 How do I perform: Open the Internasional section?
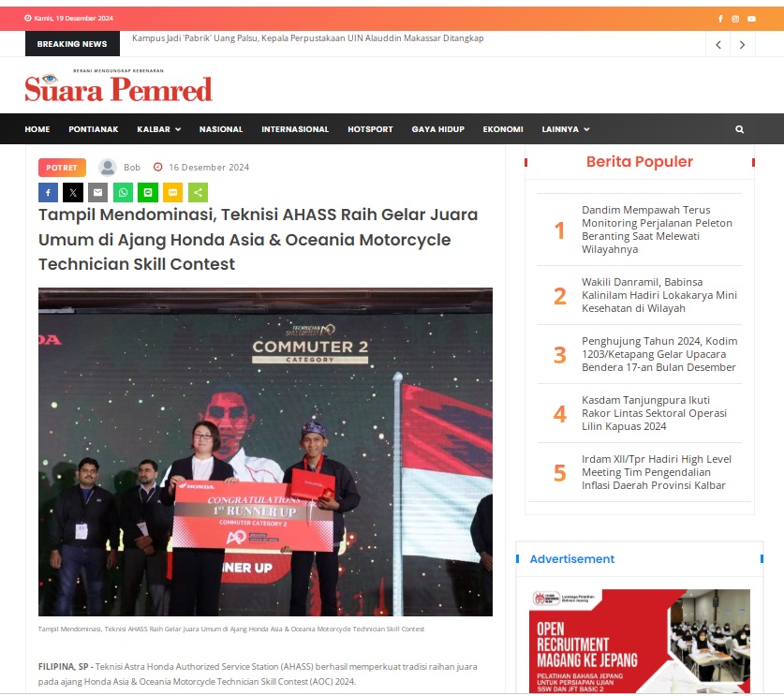[295, 129]
